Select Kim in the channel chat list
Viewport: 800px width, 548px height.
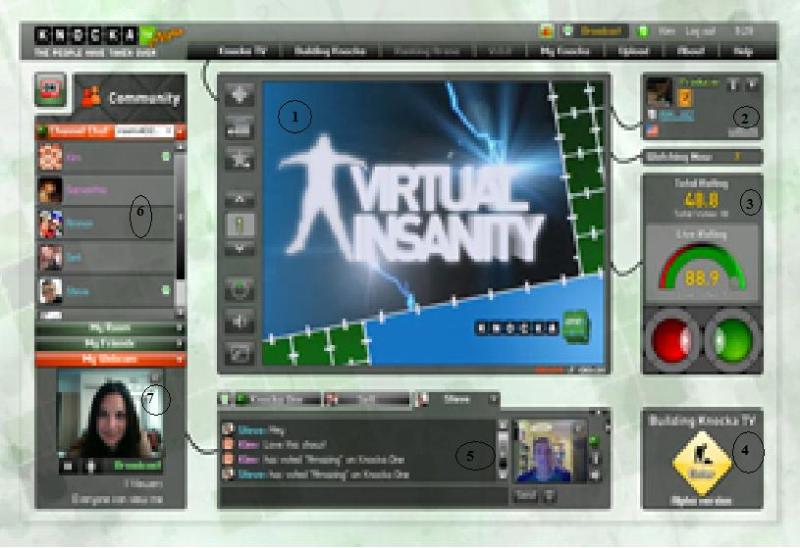click(x=106, y=157)
